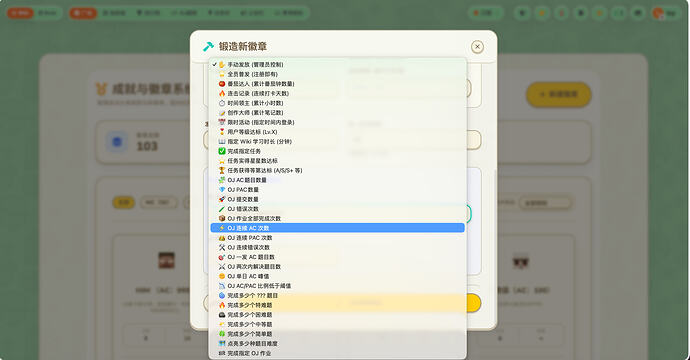
Task: Pick OJ 一发 AC 题目数 option
Action: coord(338,257)
